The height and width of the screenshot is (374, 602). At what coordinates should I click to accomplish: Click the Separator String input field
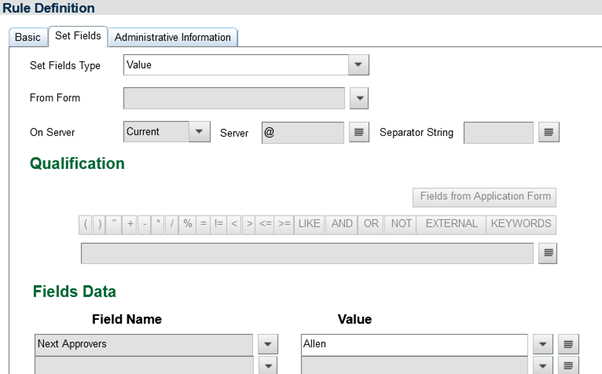[498, 133]
